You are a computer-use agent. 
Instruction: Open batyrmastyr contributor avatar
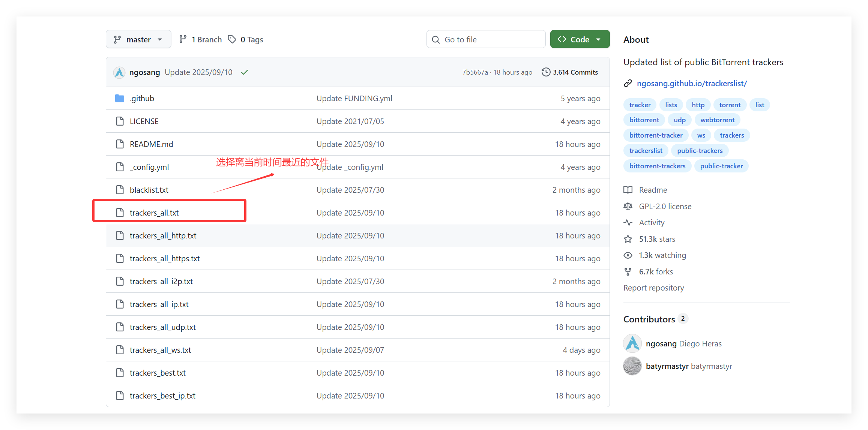pos(632,366)
